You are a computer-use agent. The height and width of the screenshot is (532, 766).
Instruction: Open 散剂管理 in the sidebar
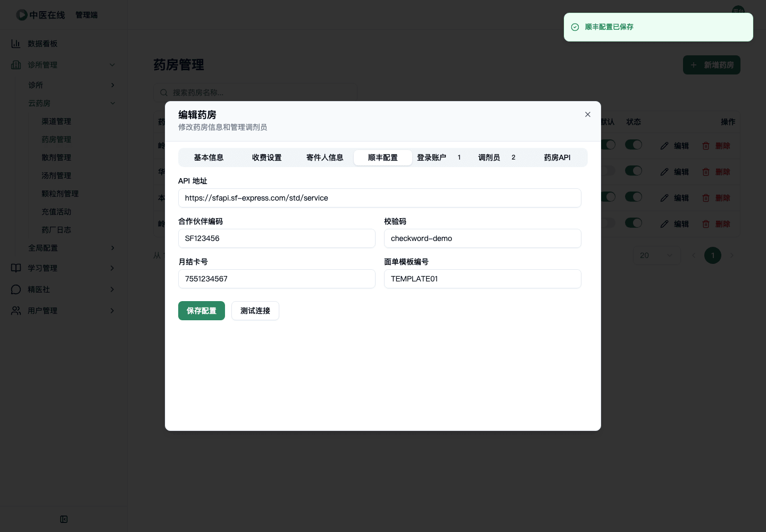point(56,157)
